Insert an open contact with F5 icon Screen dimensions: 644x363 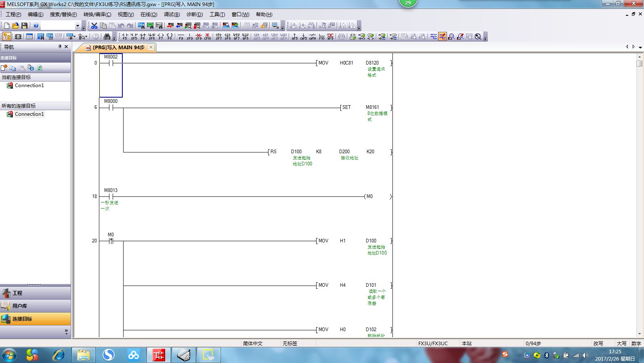(x=125, y=37)
